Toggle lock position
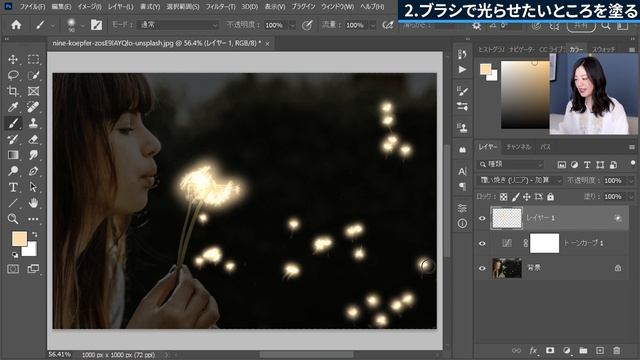 (527, 197)
